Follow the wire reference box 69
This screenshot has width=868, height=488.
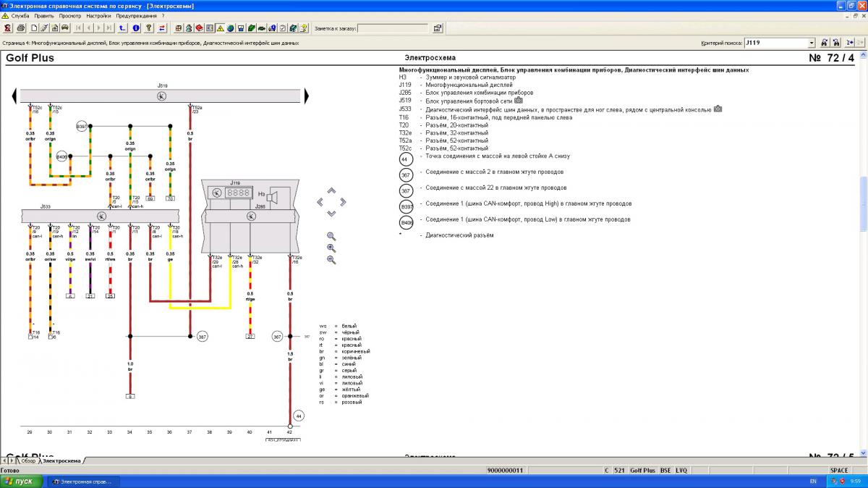point(150,198)
